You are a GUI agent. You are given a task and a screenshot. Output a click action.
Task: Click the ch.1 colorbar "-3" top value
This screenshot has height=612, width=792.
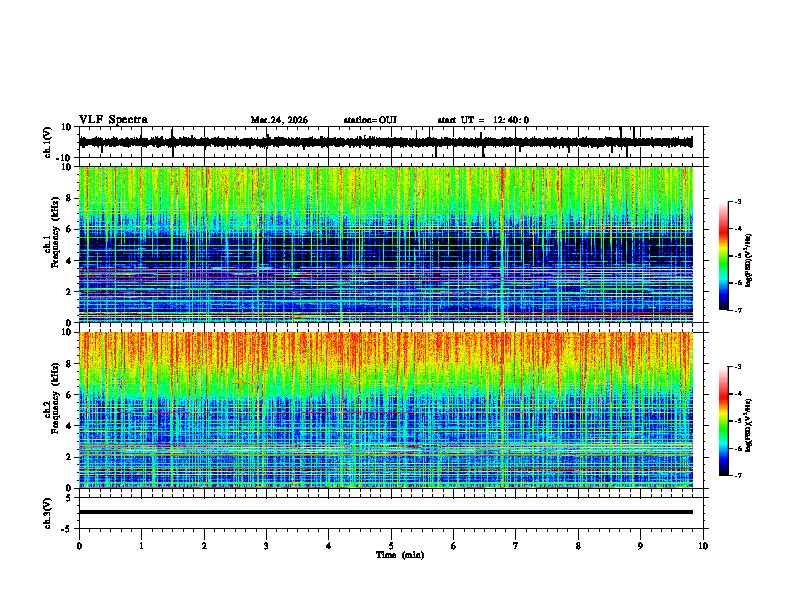click(737, 201)
